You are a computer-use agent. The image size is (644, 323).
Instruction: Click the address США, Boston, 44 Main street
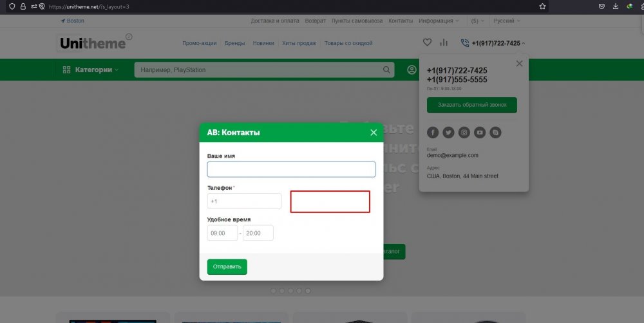(x=462, y=176)
